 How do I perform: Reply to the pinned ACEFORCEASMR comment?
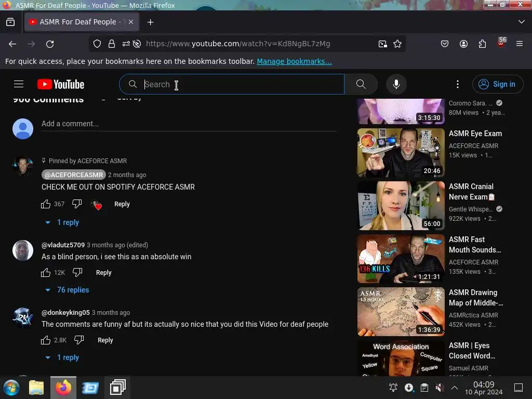tap(122, 204)
